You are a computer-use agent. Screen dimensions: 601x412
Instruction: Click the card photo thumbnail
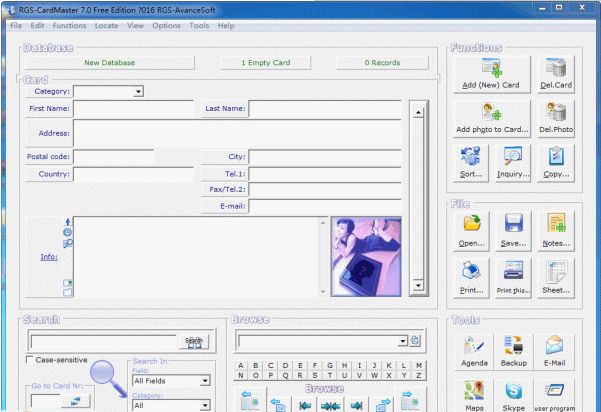(x=365, y=257)
